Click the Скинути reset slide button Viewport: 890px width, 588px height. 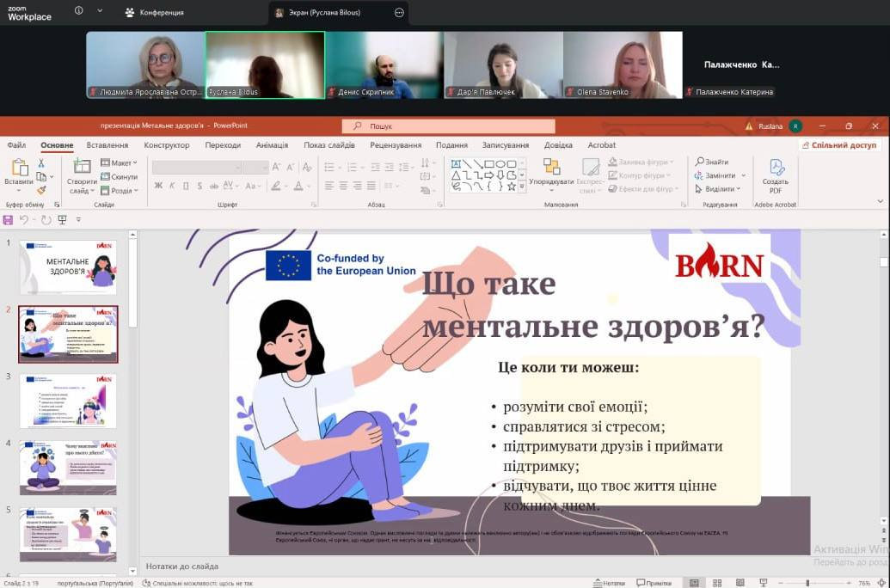click(120, 176)
